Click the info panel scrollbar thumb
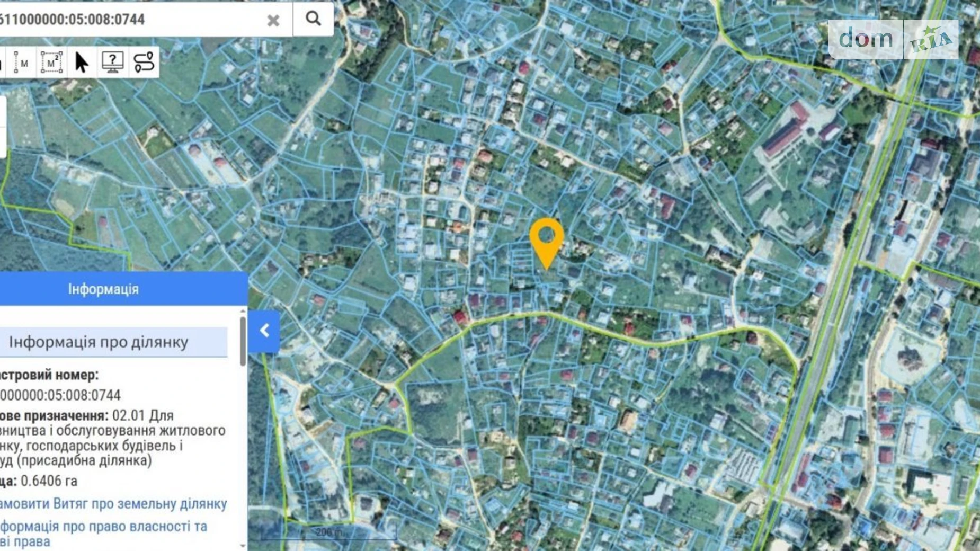Screen dimensions: 980x551 [243, 342]
